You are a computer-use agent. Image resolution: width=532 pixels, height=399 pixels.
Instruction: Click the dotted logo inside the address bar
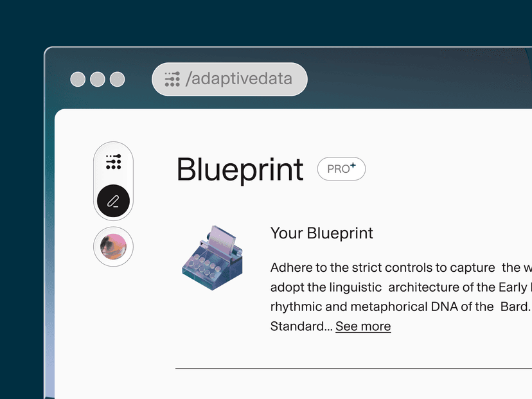(172, 79)
